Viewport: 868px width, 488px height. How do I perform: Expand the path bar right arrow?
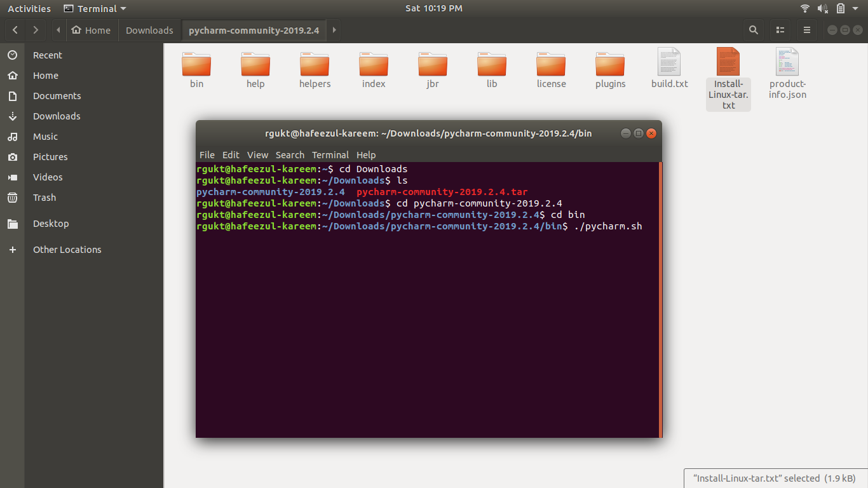(x=334, y=30)
